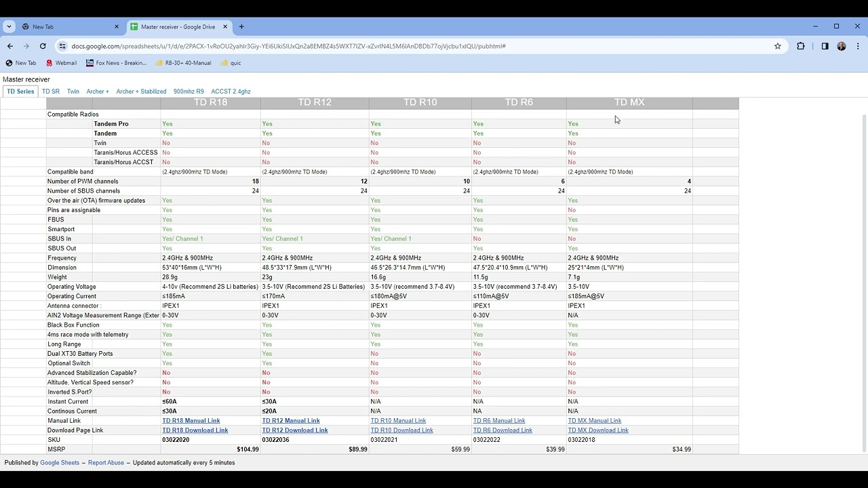Image resolution: width=868 pixels, height=488 pixels.
Task: Open the Google Sheets footer link
Action: (60, 463)
